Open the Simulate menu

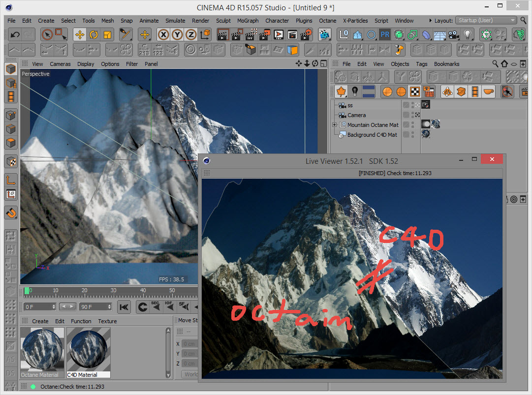pyautogui.click(x=175, y=21)
